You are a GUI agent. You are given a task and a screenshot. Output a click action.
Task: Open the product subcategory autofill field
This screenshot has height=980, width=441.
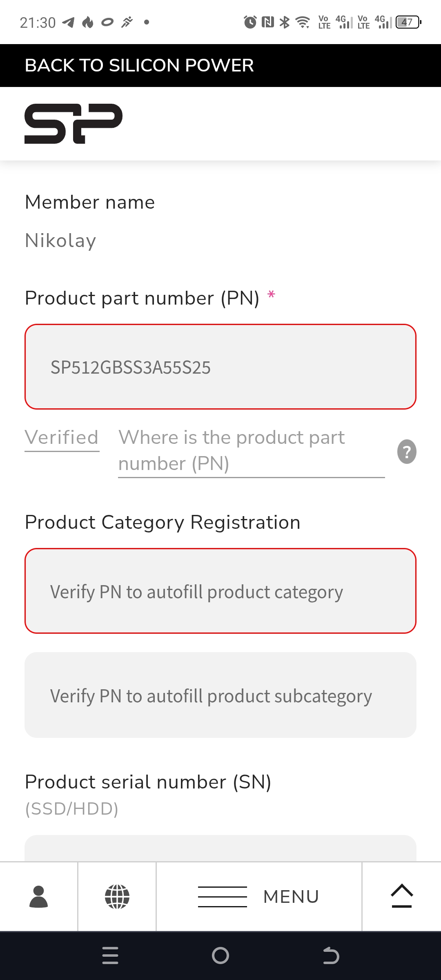(220, 695)
